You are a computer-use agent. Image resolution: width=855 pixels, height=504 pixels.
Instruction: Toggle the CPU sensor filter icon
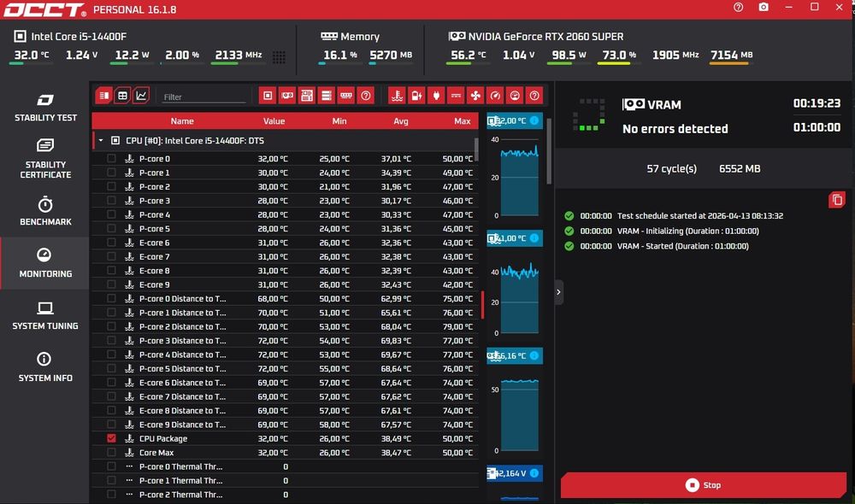click(268, 96)
